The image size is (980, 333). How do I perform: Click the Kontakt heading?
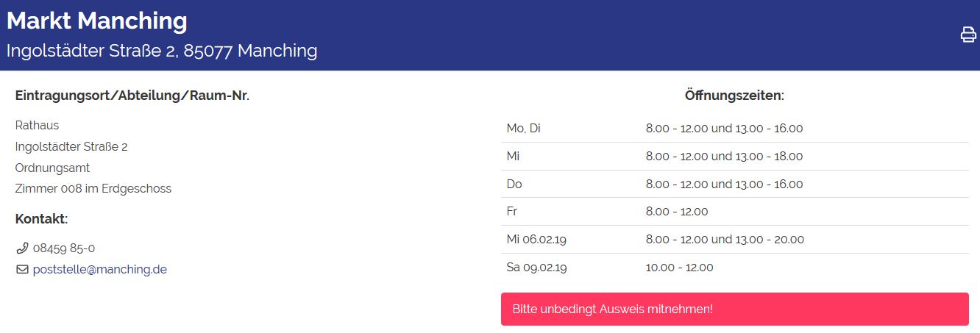[41, 219]
